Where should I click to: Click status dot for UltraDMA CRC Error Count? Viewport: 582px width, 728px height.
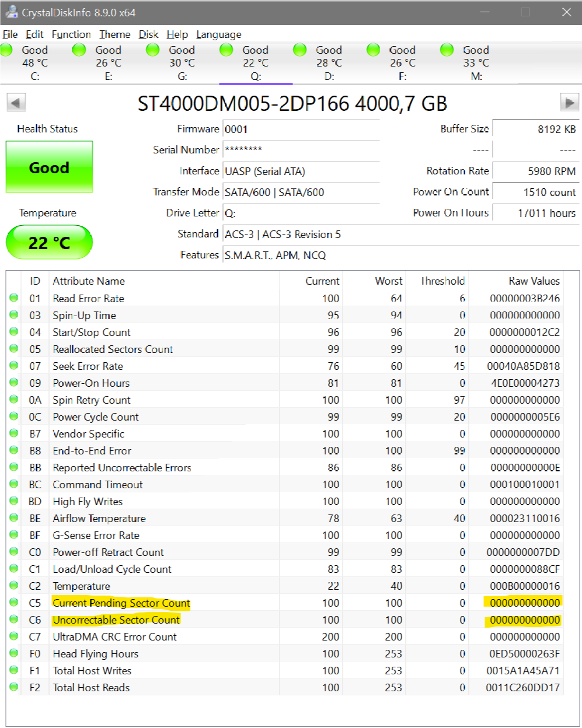13,636
